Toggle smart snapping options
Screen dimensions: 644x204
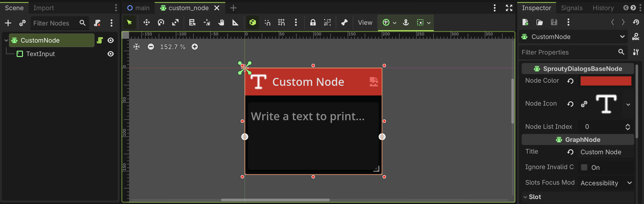click(x=267, y=23)
